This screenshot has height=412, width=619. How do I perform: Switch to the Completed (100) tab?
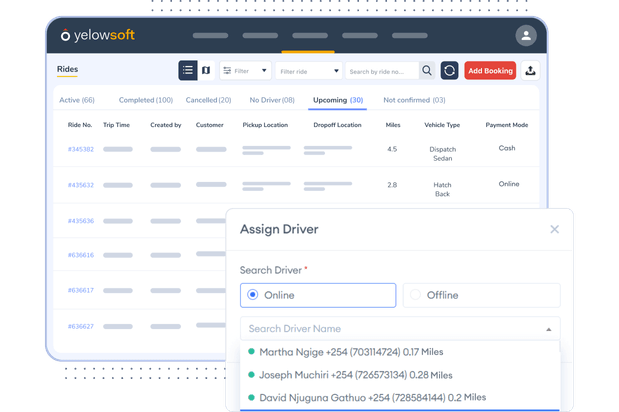pos(145,100)
